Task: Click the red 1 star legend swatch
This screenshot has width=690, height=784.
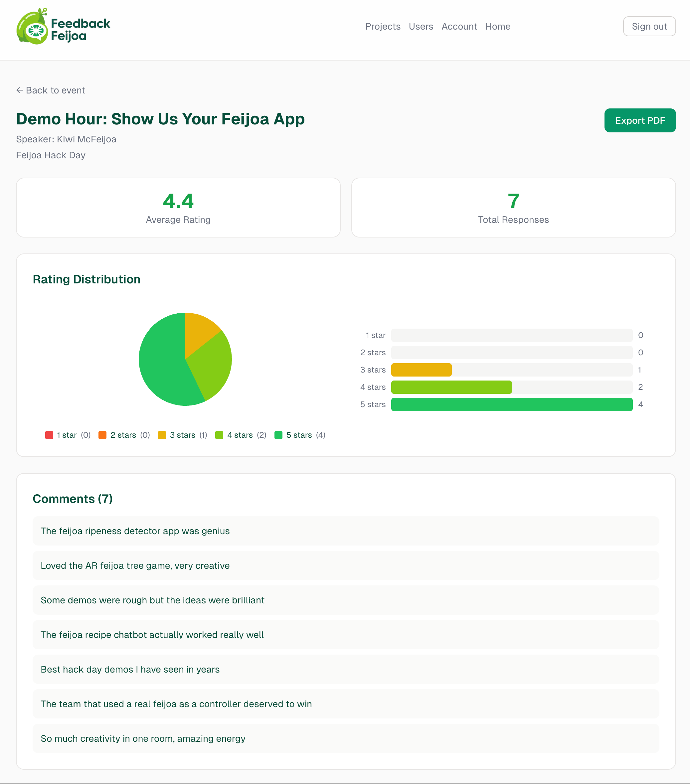Action: (x=49, y=435)
